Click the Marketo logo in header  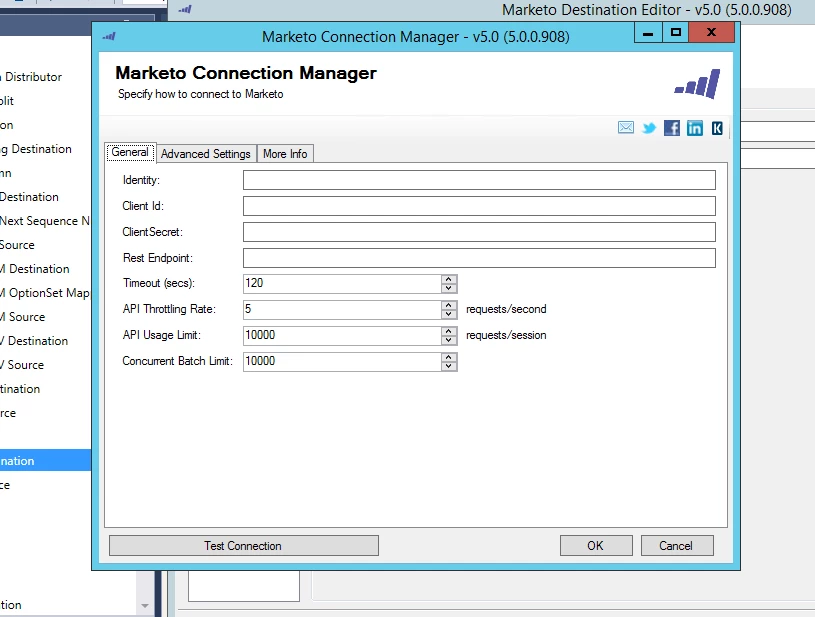click(698, 84)
